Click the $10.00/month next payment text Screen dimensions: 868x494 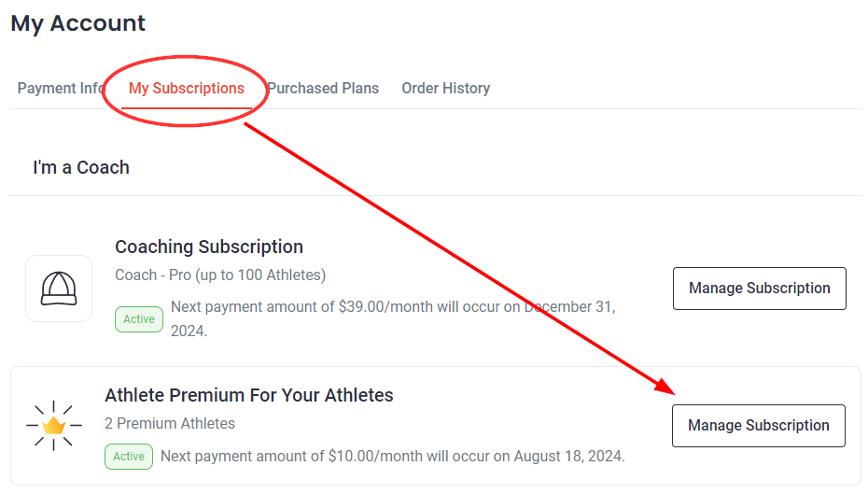[x=393, y=456]
